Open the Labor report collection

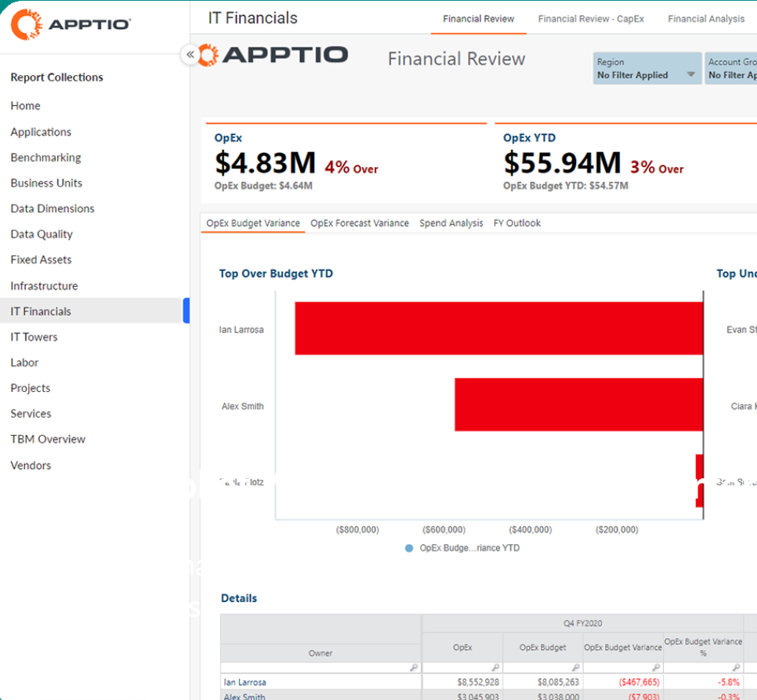coord(24,363)
